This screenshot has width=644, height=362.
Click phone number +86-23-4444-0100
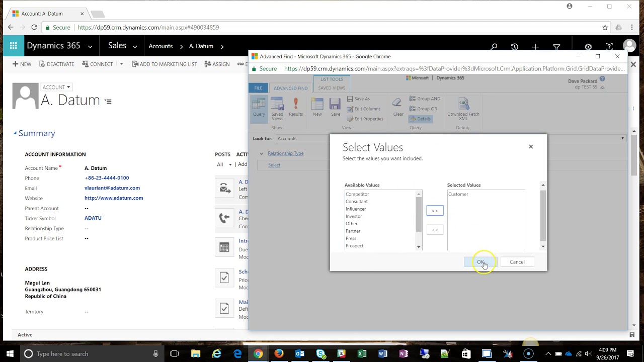(x=107, y=178)
